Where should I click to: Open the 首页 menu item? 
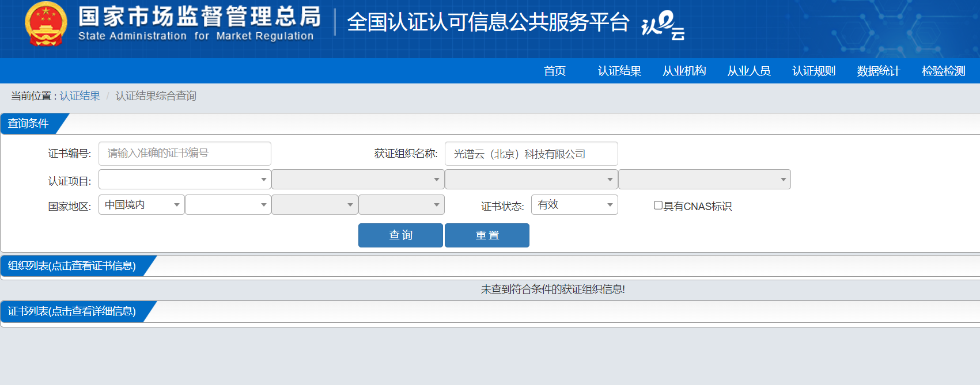555,71
